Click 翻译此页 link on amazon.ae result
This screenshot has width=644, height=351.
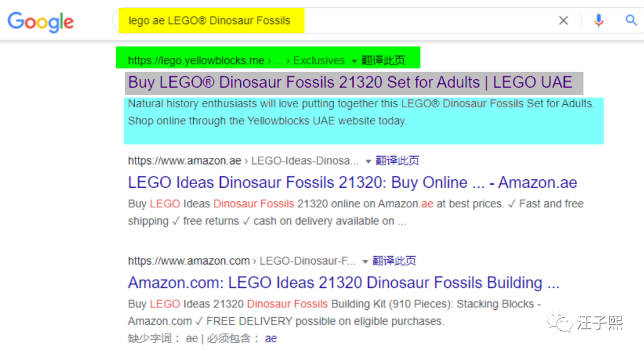(x=397, y=160)
